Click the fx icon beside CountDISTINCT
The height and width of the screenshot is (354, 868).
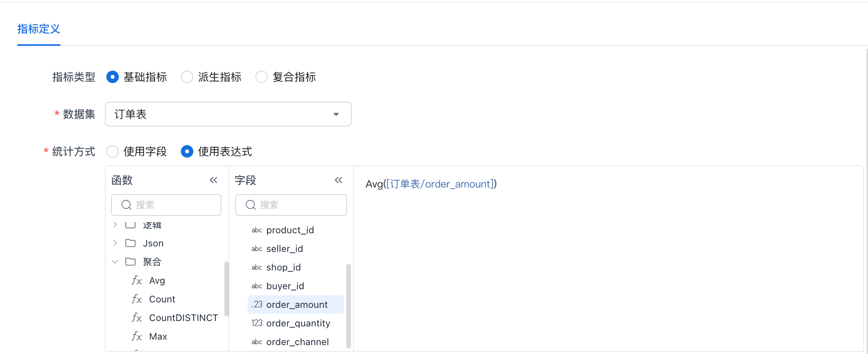coord(137,318)
